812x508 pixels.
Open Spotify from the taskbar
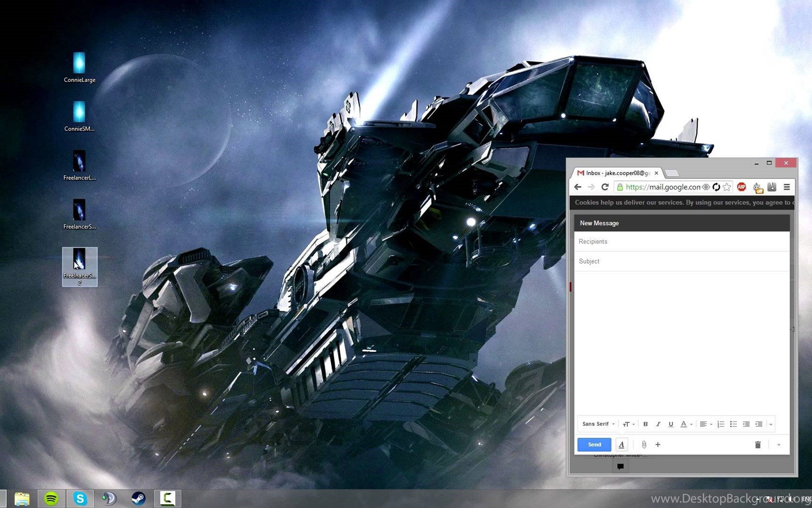point(51,498)
